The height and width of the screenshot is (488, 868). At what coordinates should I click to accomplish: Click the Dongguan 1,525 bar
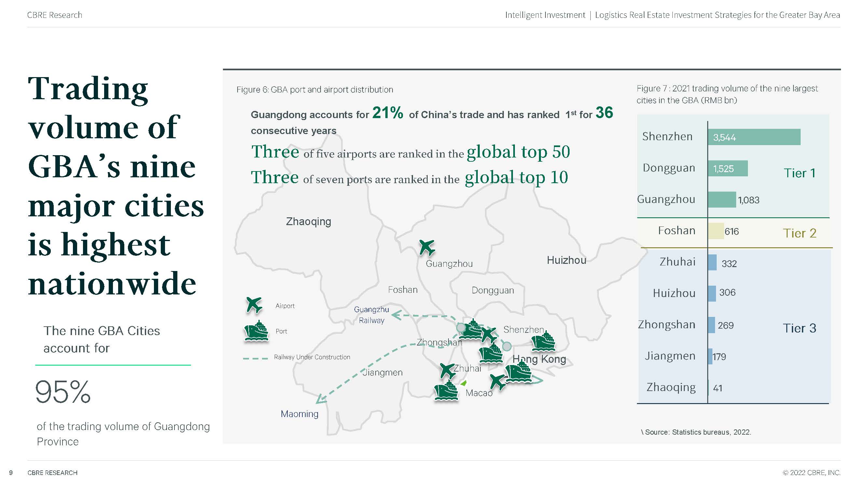coord(727,169)
